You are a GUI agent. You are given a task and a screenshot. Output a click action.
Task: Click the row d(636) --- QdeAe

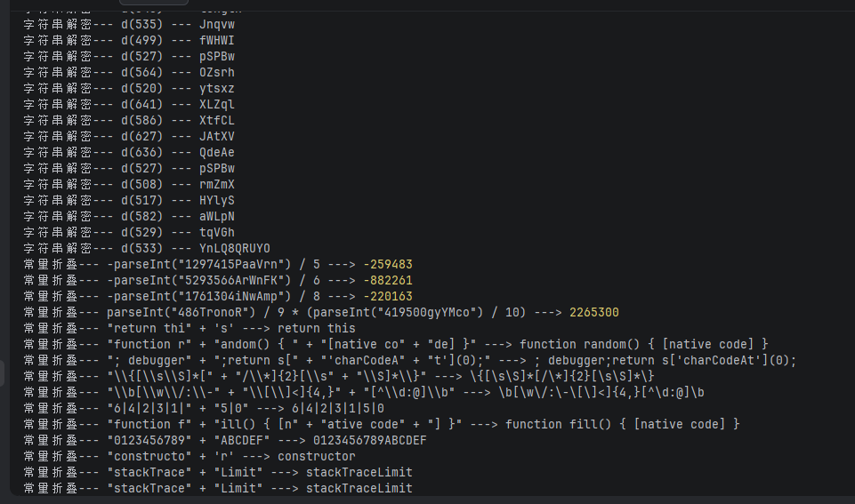(x=129, y=152)
